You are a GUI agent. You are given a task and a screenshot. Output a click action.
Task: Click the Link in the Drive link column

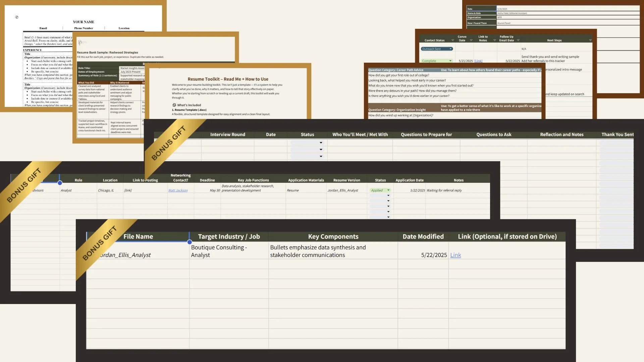pyautogui.click(x=455, y=255)
